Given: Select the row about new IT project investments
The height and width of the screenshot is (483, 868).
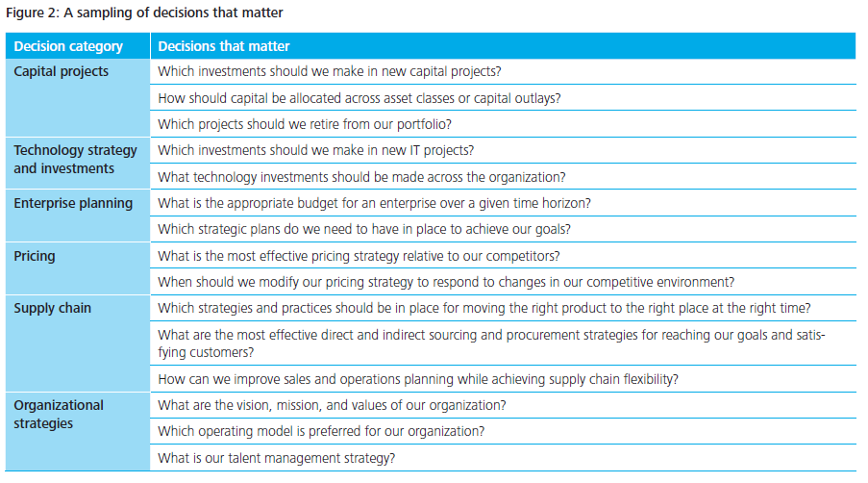Looking at the screenshot, I should point(315,150).
